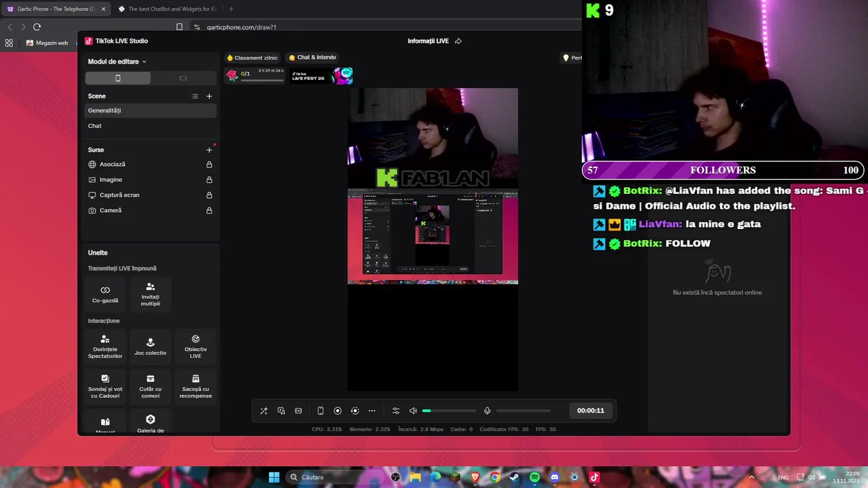Open Sondaj și vot cu Cadouri

point(105,386)
